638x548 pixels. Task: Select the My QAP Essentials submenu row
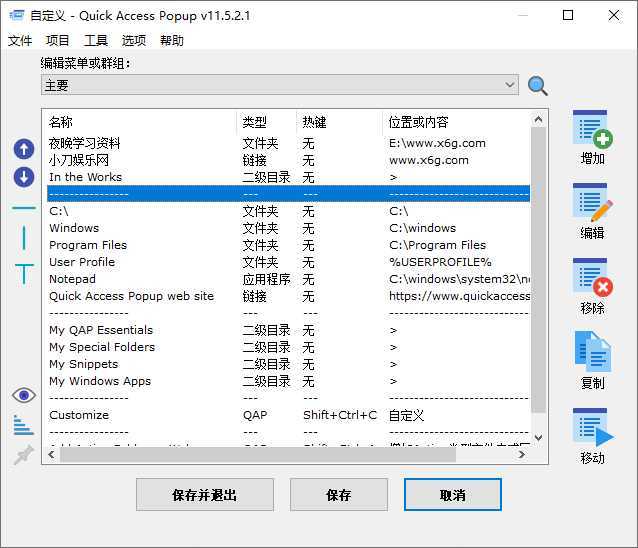pos(101,330)
